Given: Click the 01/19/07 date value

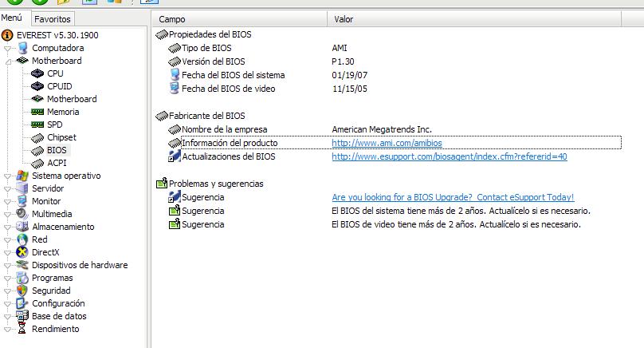Looking at the screenshot, I should (350, 75).
